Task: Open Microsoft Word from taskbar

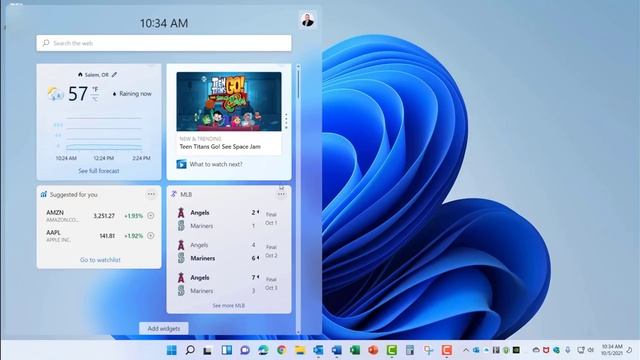Action: (x=337, y=350)
